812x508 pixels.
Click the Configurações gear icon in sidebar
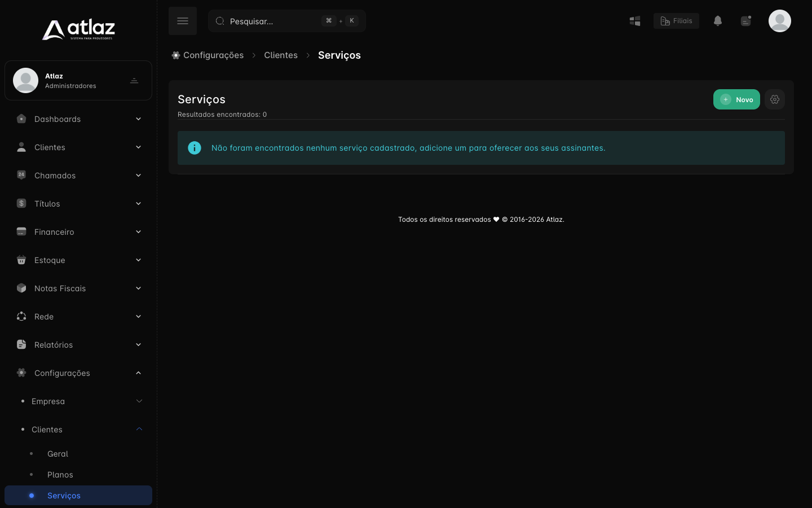pyautogui.click(x=21, y=373)
